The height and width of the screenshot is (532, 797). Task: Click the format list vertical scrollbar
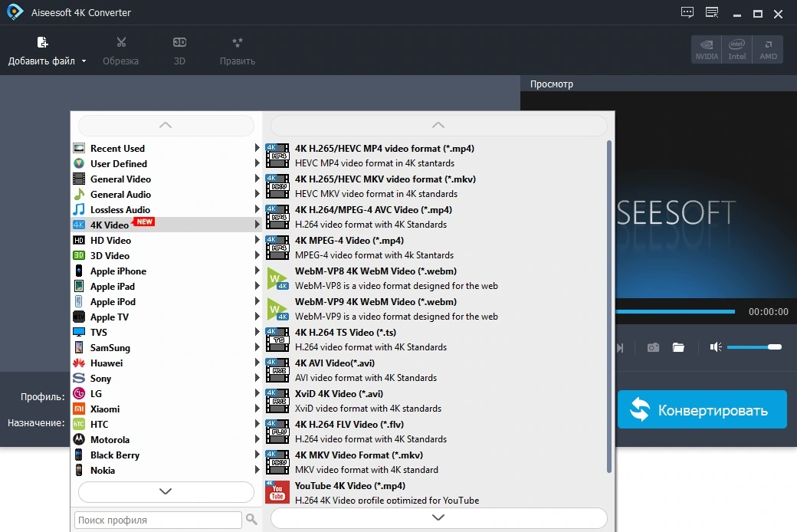click(x=609, y=307)
